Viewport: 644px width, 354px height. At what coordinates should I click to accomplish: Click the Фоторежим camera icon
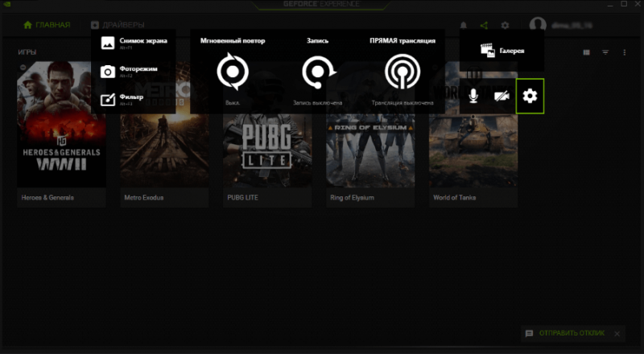click(108, 72)
